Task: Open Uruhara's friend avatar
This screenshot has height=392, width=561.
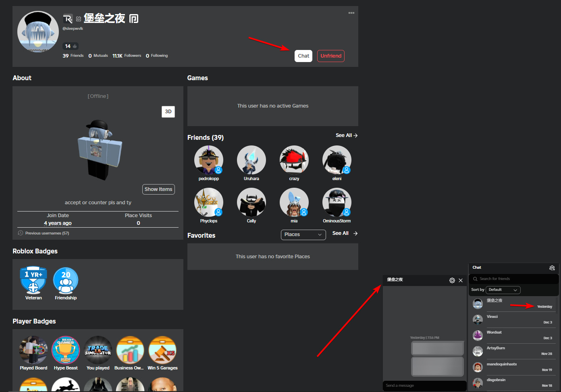Action: click(251, 160)
